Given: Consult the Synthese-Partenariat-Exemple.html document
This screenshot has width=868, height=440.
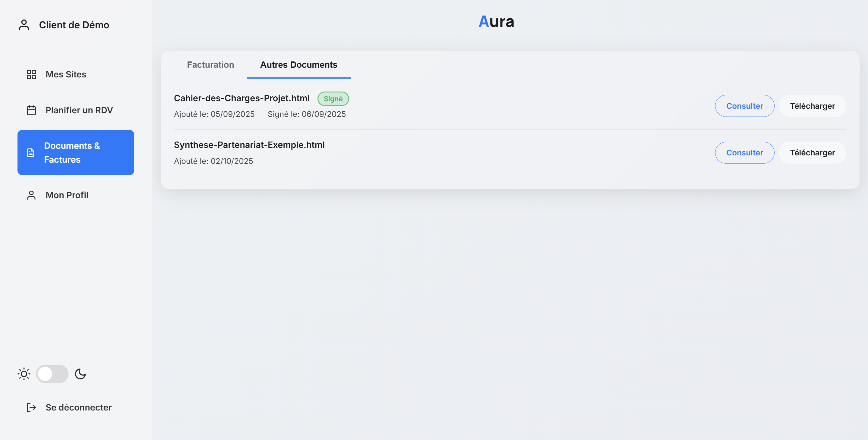Looking at the screenshot, I should 744,152.
